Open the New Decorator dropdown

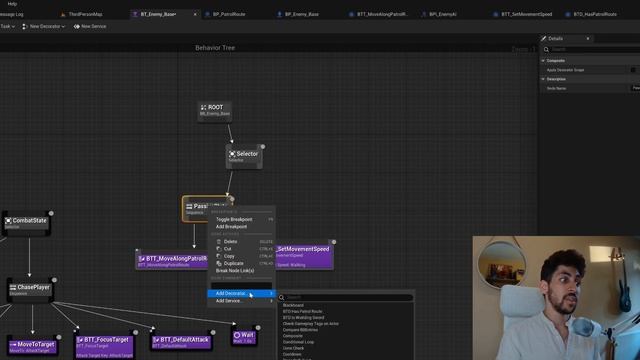pyautogui.click(x=44, y=27)
